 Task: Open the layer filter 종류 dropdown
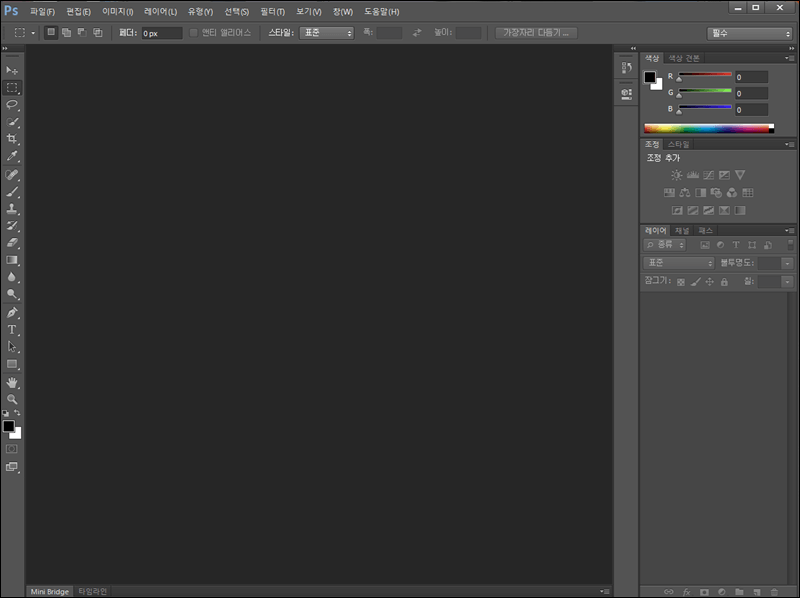(x=664, y=245)
